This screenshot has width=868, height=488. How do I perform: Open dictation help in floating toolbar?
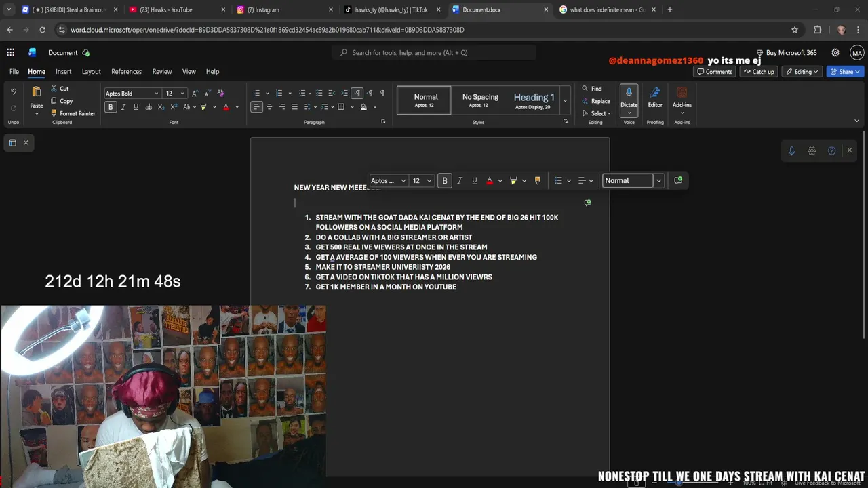pos(831,150)
